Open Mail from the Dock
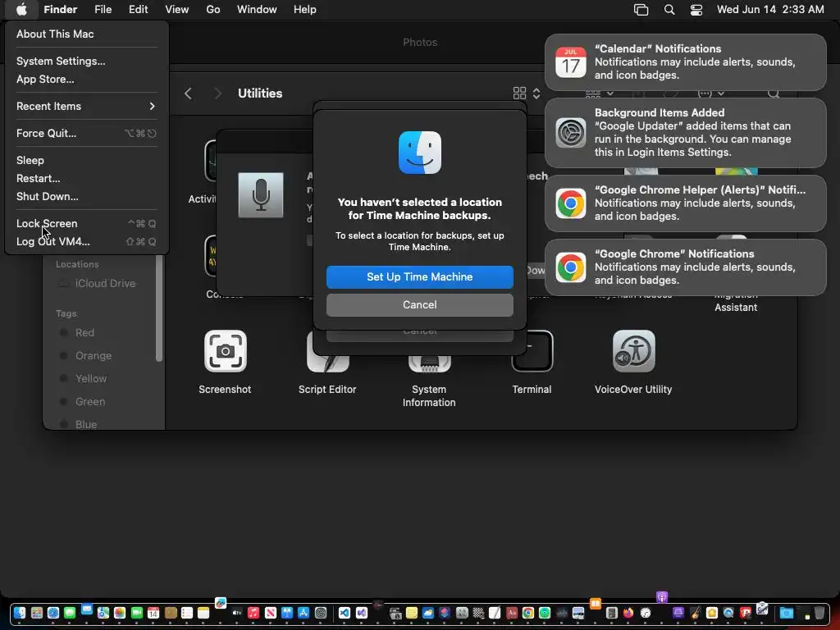This screenshot has width=840, height=630. [86, 610]
